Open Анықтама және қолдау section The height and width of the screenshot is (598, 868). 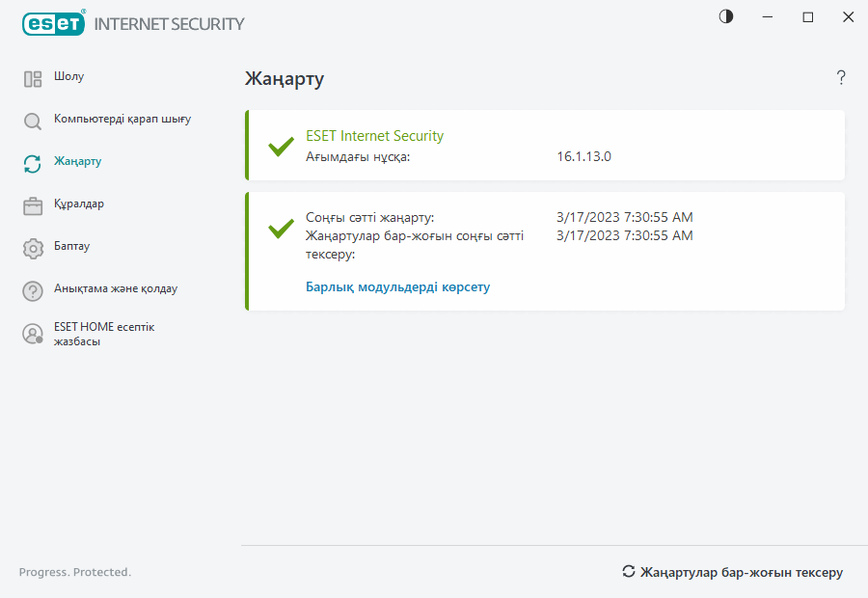coord(116,288)
